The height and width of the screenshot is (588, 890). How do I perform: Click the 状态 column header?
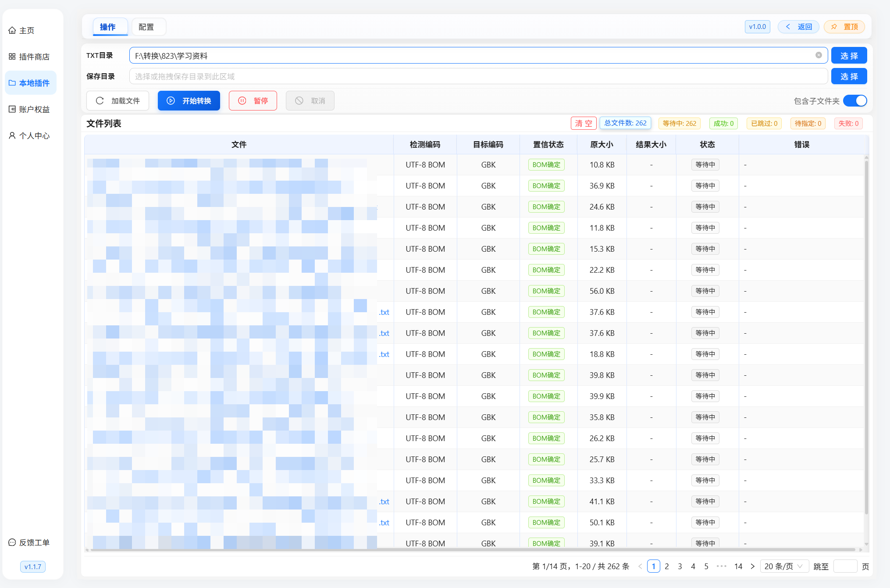point(707,145)
